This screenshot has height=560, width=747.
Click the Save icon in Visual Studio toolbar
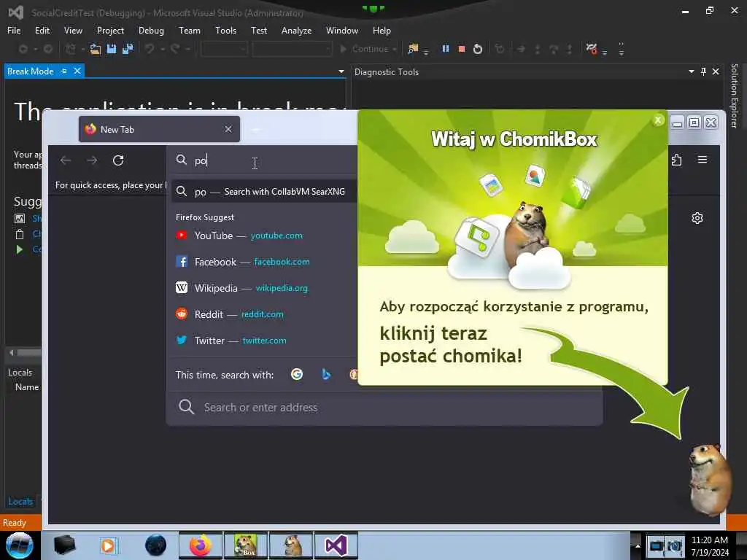(112, 49)
